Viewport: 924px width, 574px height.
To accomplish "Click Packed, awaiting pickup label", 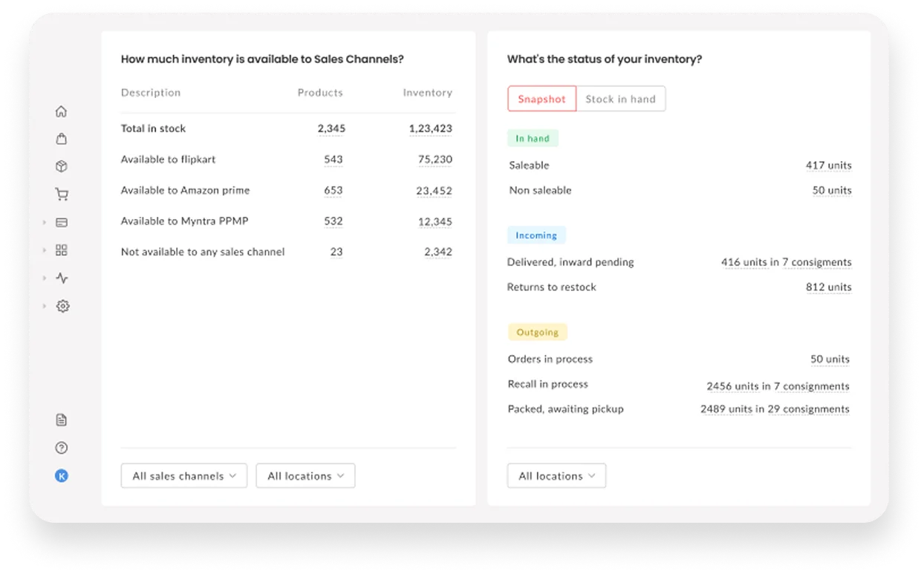I will click(566, 409).
